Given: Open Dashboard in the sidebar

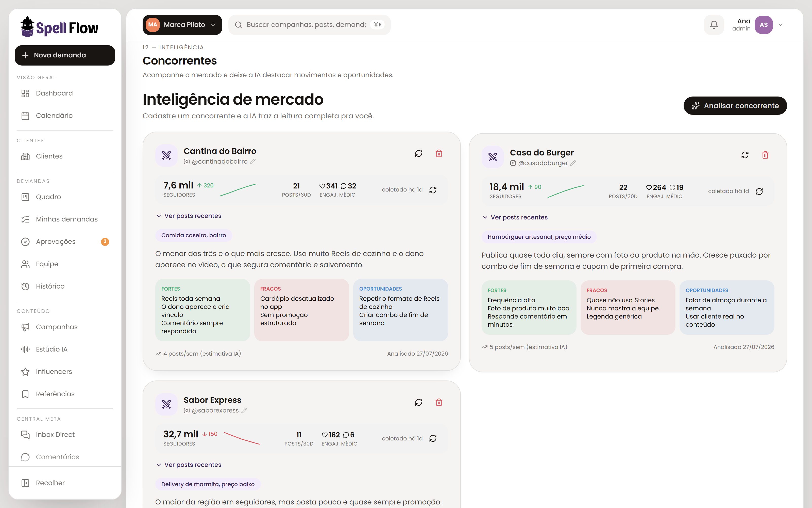Looking at the screenshot, I should click(x=65, y=93).
